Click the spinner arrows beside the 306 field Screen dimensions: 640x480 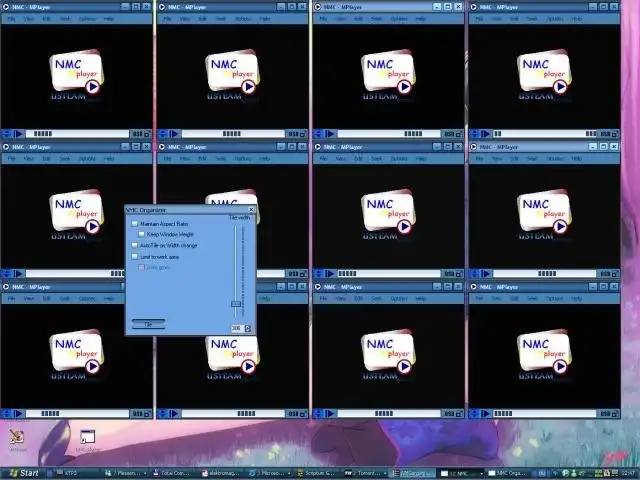[x=247, y=328]
